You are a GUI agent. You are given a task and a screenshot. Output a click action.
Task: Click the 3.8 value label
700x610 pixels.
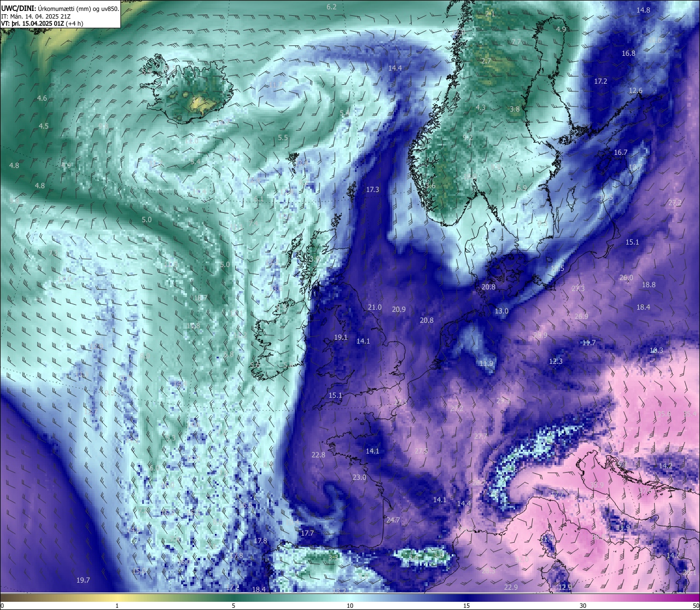pos(515,109)
